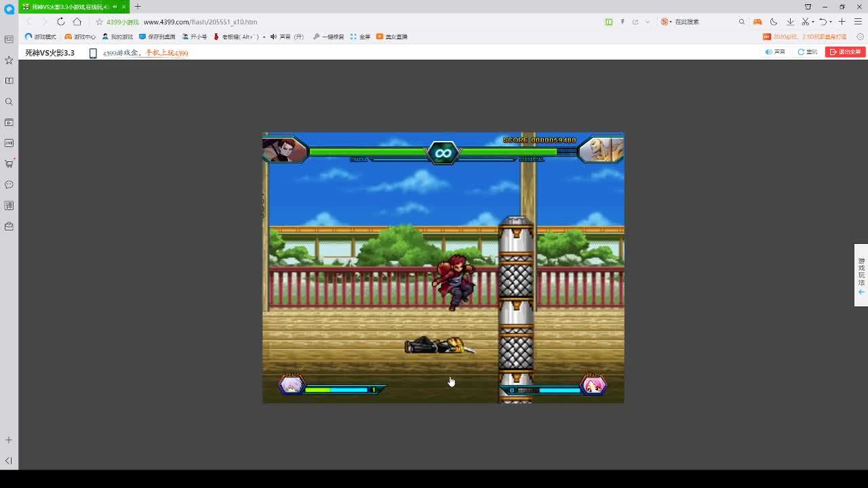This screenshot has height=488, width=868.
Task: Collapse the sidebar with the arrow icon
Action: point(9,461)
